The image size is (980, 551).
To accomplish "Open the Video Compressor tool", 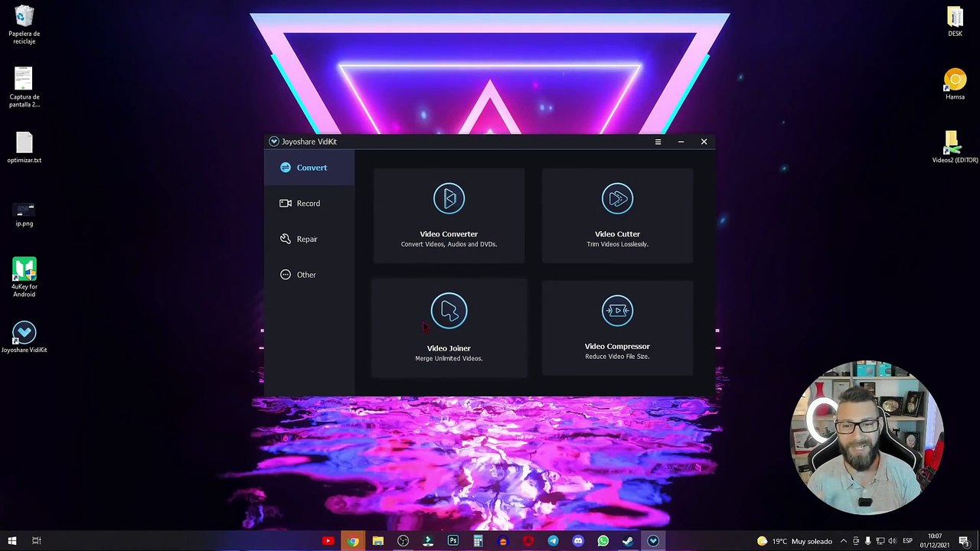I will [617, 328].
